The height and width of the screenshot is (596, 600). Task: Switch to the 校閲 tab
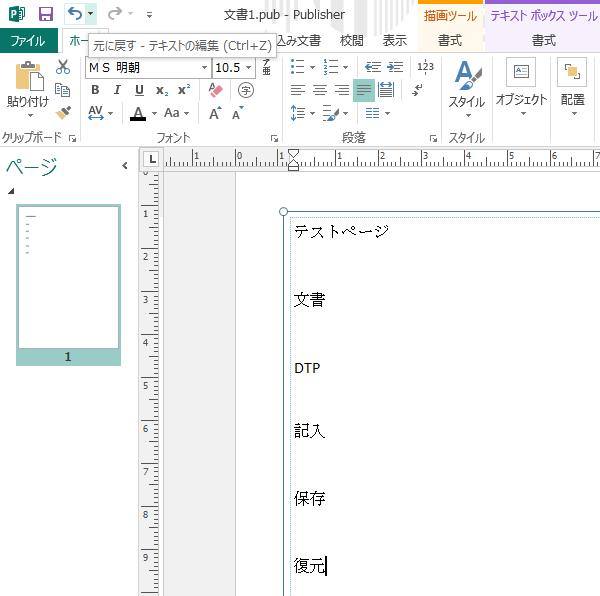351,40
